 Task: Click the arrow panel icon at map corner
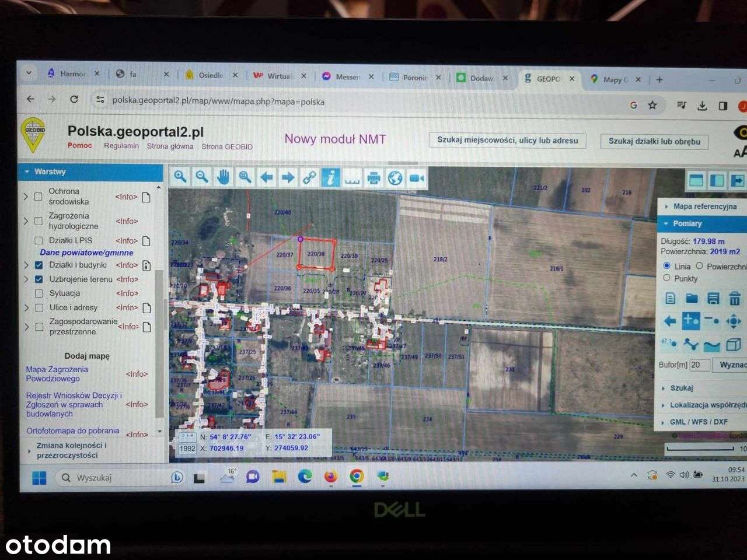738,181
